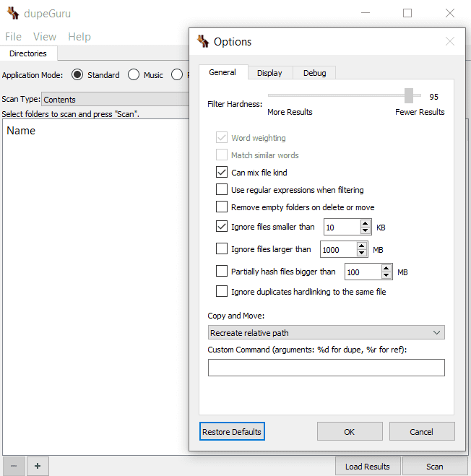
Task: Open the Copy and Move dropdown
Action: click(x=326, y=333)
